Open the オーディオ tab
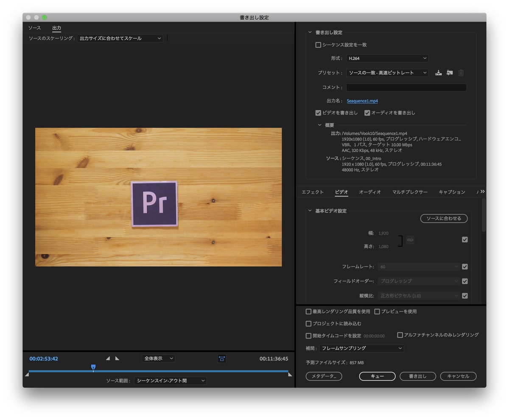The height and width of the screenshot is (420, 509). (x=370, y=192)
